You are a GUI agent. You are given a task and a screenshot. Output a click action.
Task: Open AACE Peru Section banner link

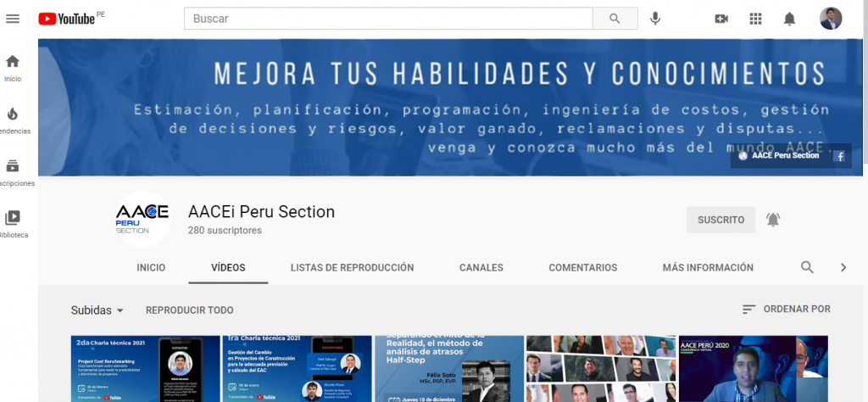pos(780,156)
